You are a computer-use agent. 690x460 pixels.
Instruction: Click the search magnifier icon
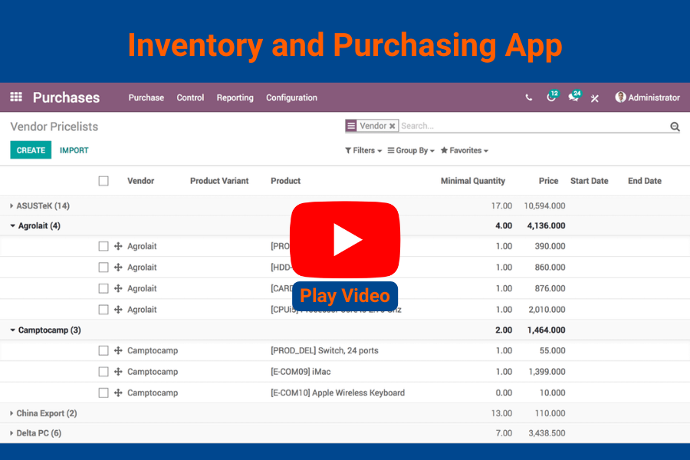click(x=675, y=127)
